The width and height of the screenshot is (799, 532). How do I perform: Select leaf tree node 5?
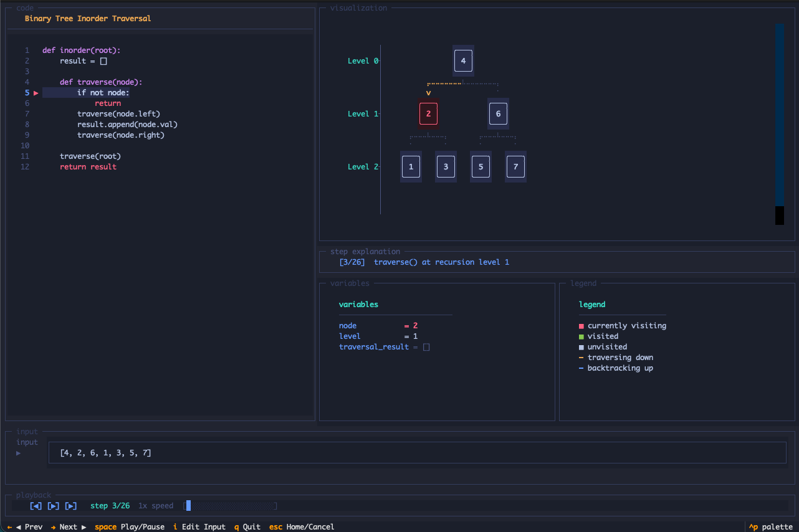coord(481,167)
